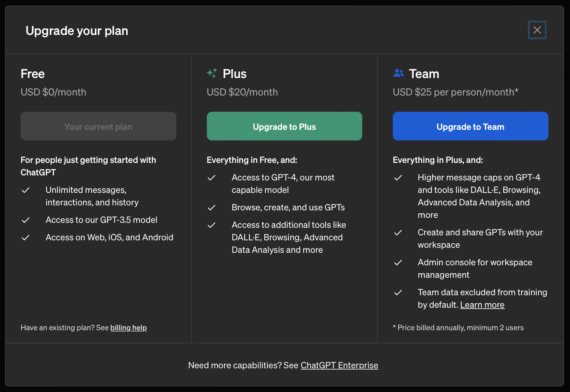Click checkmark beside Admin console feature

pos(398,262)
